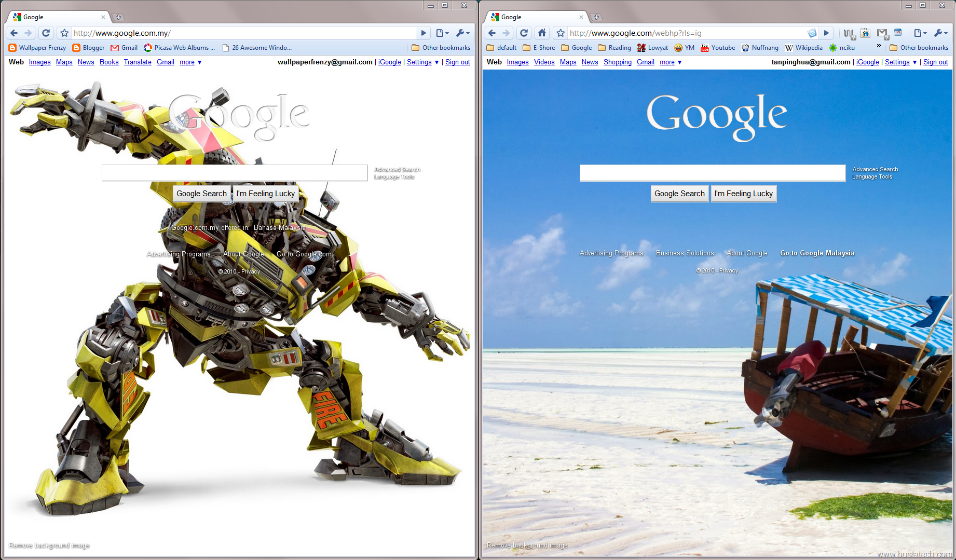Expand the more menu on right Google page

tap(671, 62)
